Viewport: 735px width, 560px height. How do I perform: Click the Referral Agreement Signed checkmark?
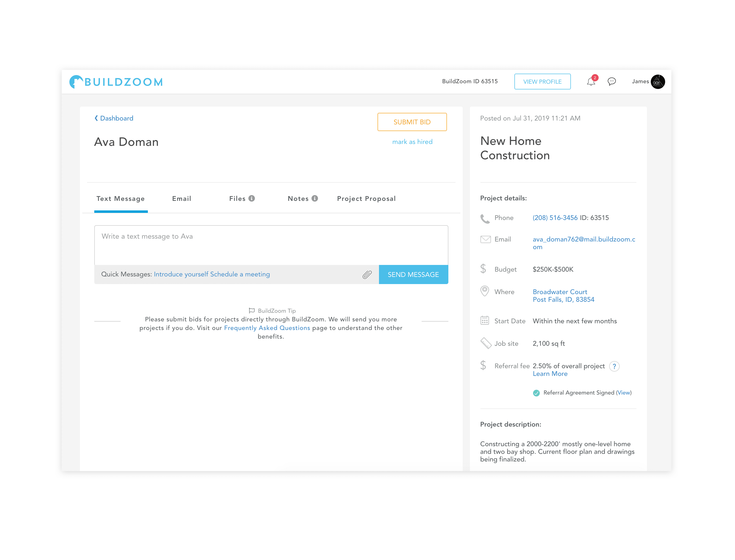coord(536,393)
